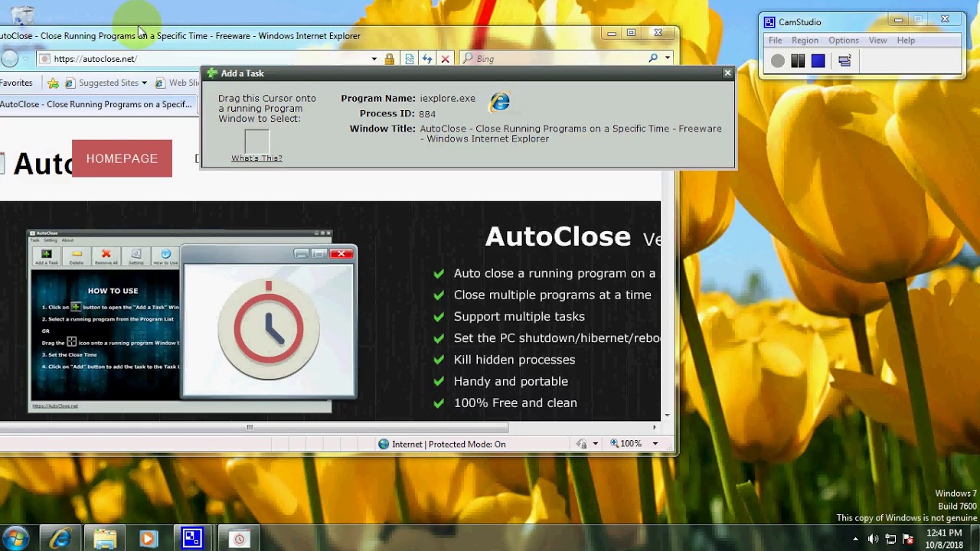Viewport: 980px width, 551px height.
Task: Open CamStudio File menu
Action: tap(776, 40)
